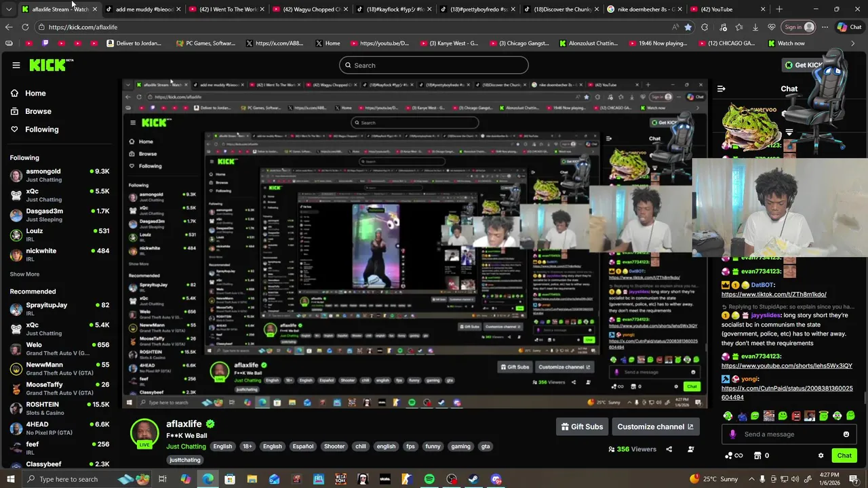Screen dimensions: 868x488
Task: Open the 'Kanye West' bookmark
Action: (449, 43)
